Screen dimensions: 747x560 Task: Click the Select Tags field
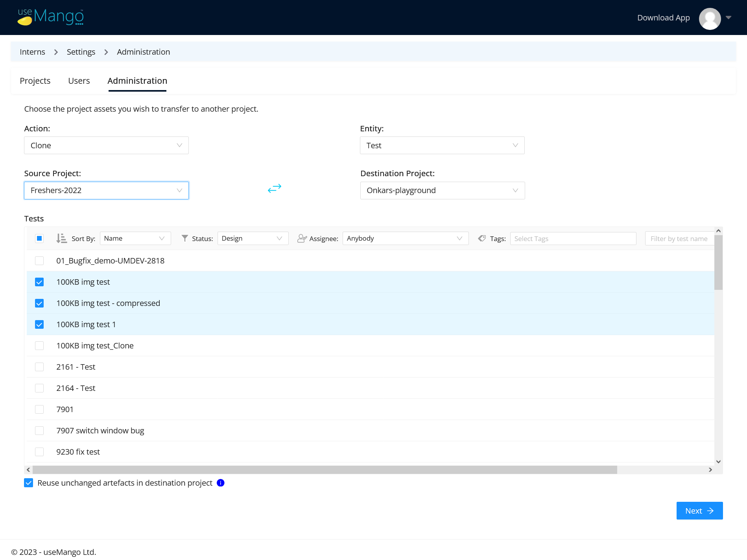(573, 239)
